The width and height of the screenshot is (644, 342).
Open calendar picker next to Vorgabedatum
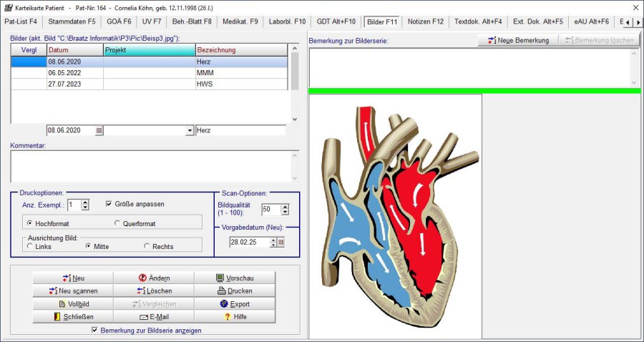click(x=281, y=243)
